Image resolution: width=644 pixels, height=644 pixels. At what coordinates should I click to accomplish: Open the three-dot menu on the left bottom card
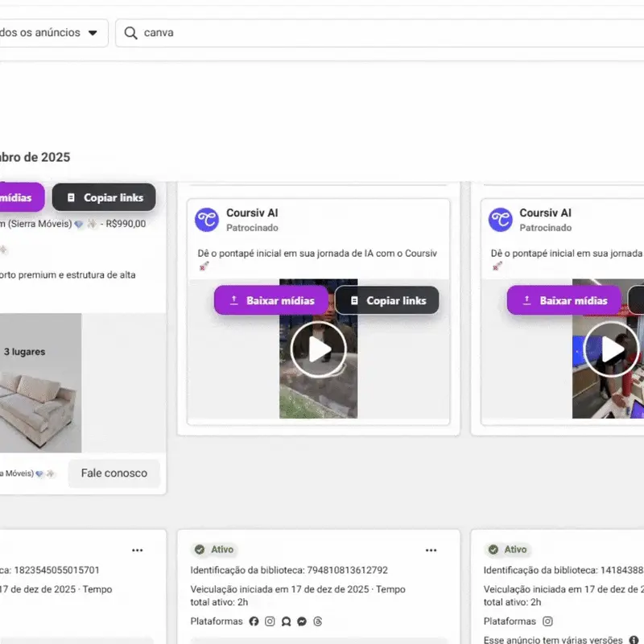(x=138, y=550)
